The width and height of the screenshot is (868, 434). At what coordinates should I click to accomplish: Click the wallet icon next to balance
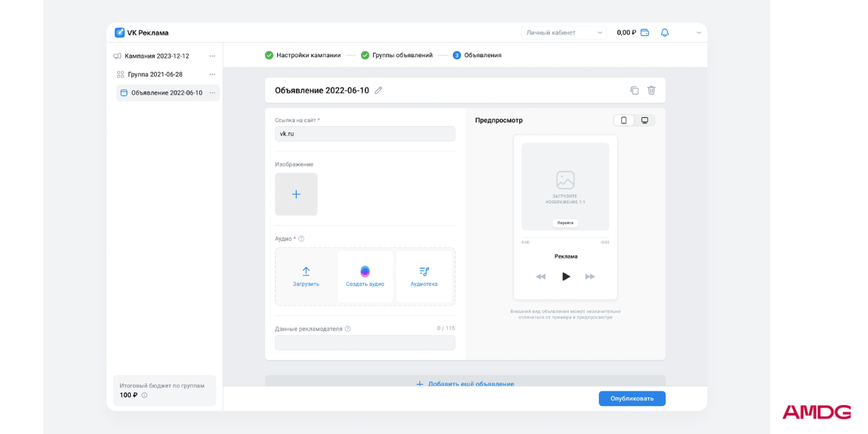click(644, 33)
